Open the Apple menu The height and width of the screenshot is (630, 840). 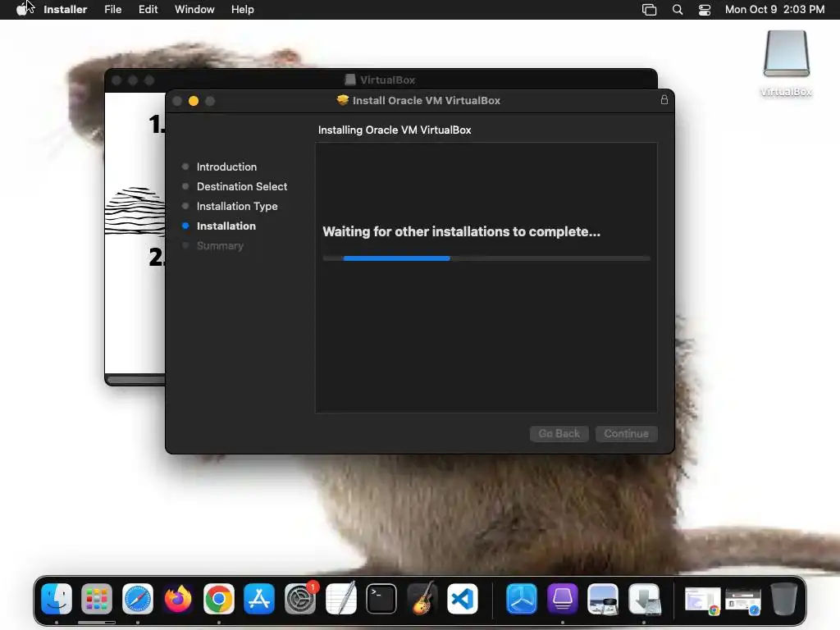21,10
